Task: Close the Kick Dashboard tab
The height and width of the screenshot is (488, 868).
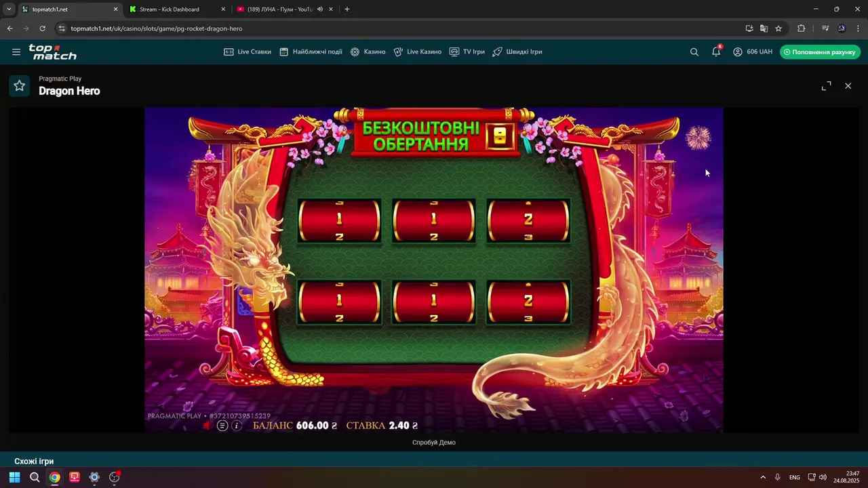Action: point(223,9)
